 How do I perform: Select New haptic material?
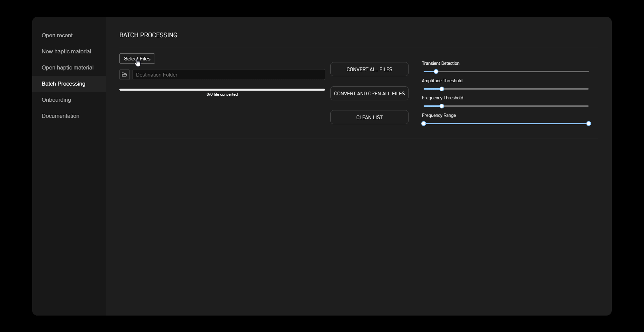(66, 51)
